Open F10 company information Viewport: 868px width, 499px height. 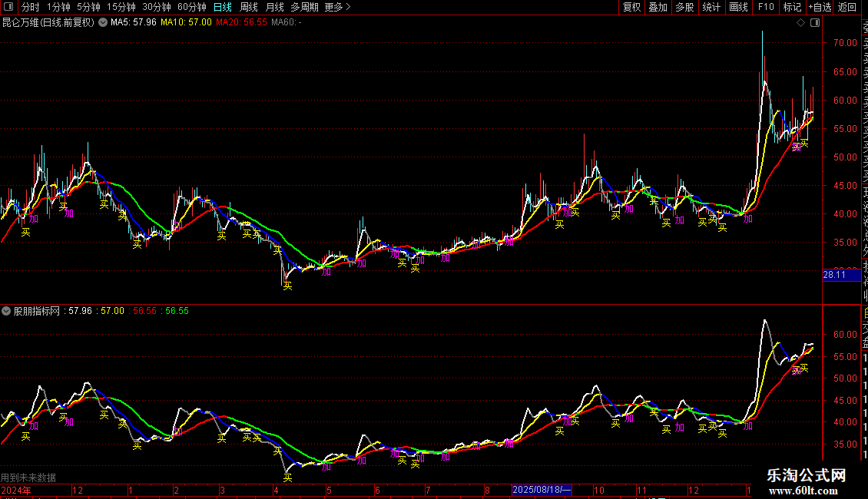point(766,7)
